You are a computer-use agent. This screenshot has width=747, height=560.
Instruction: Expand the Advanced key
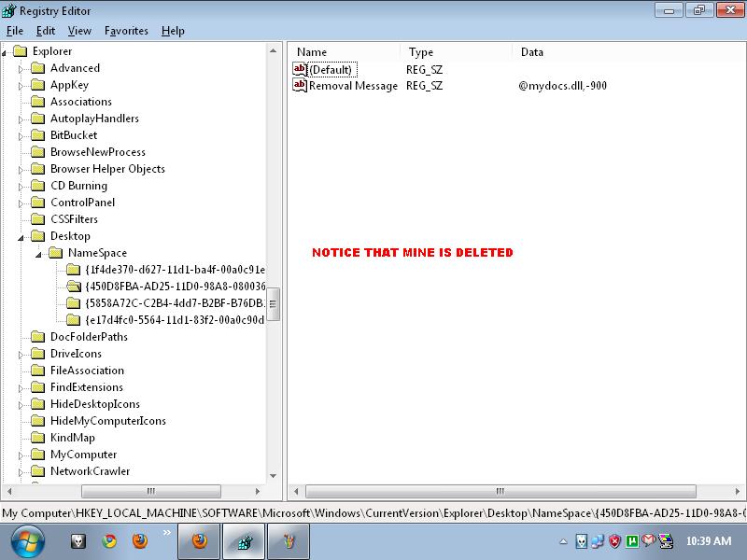(x=21, y=69)
